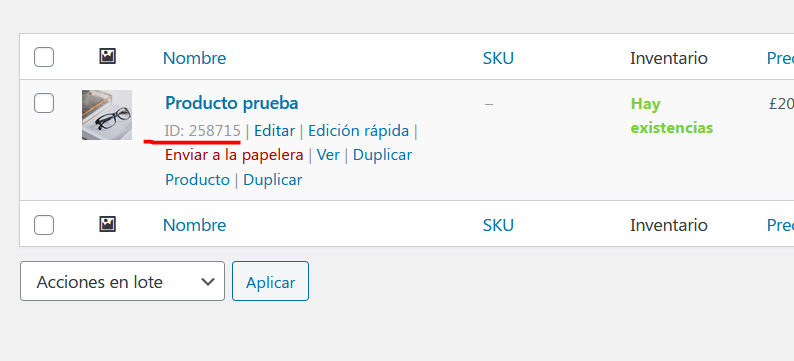Image resolution: width=794 pixels, height=361 pixels.
Task: Tick the select-all checkbox in table footer
Action: click(x=44, y=225)
